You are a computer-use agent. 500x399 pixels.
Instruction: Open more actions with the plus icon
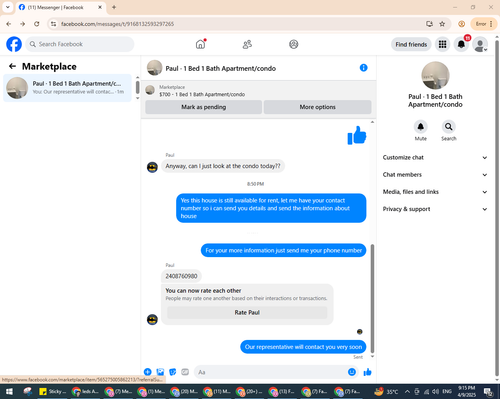[x=148, y=372]
